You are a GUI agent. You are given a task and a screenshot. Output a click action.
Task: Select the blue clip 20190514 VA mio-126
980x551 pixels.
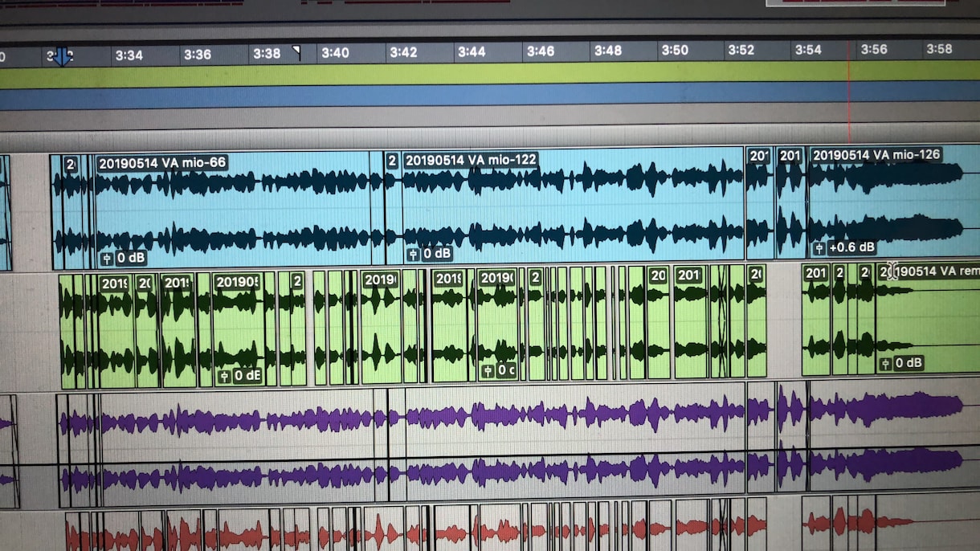[893, 202]
